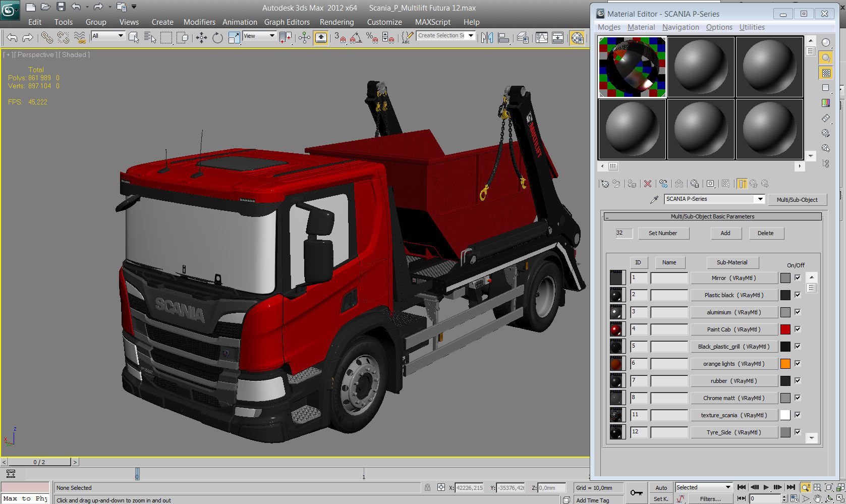
Task: Open Material Editor Navigation menu
Action: [681, 27]
